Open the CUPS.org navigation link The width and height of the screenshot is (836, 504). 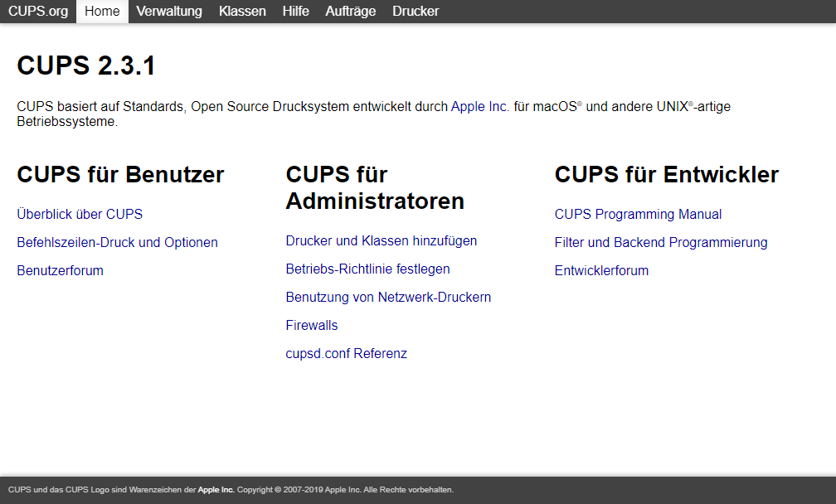pyautogui.click(x=38, y=12)
